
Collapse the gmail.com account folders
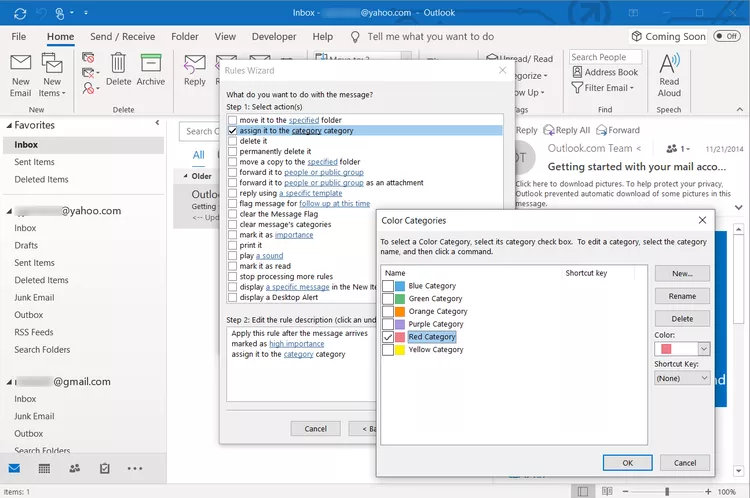9,382
